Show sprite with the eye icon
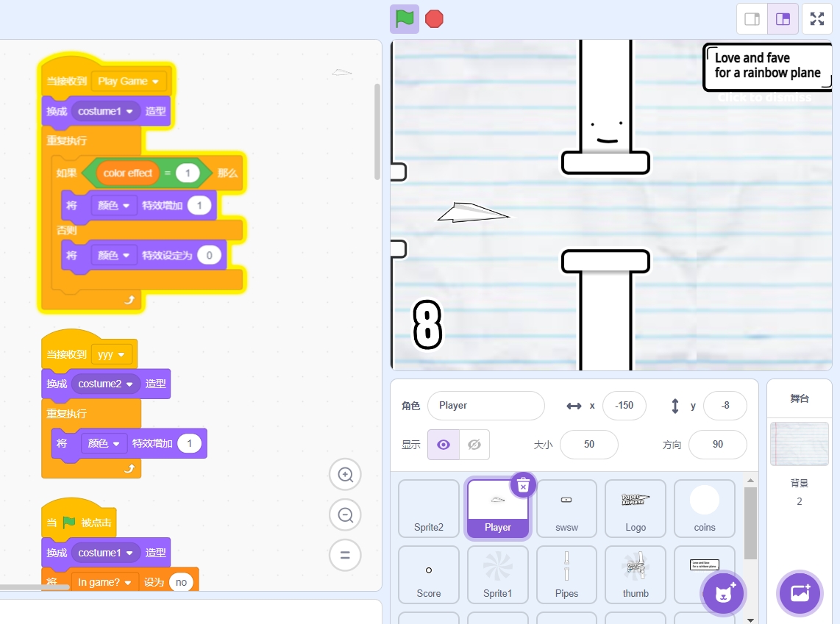 click(444, 445)
